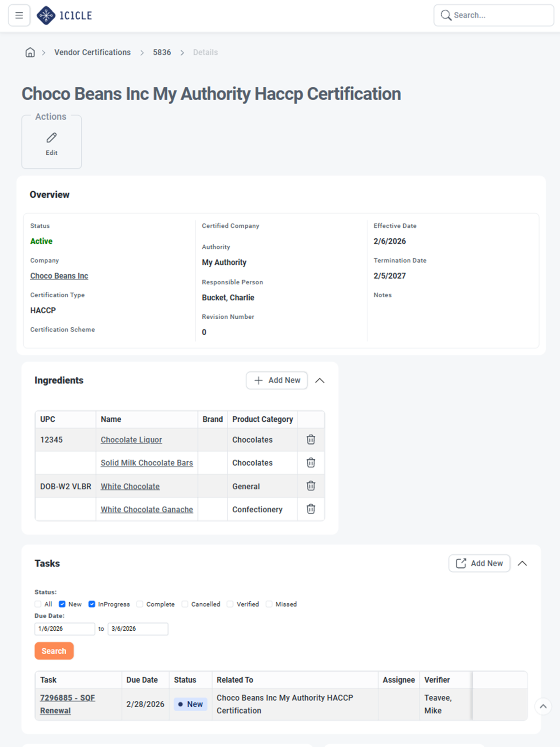Screen dimensions: 560x747
Task: Open Vendor Certifications breadcrumb
Action: pos(92,52)
